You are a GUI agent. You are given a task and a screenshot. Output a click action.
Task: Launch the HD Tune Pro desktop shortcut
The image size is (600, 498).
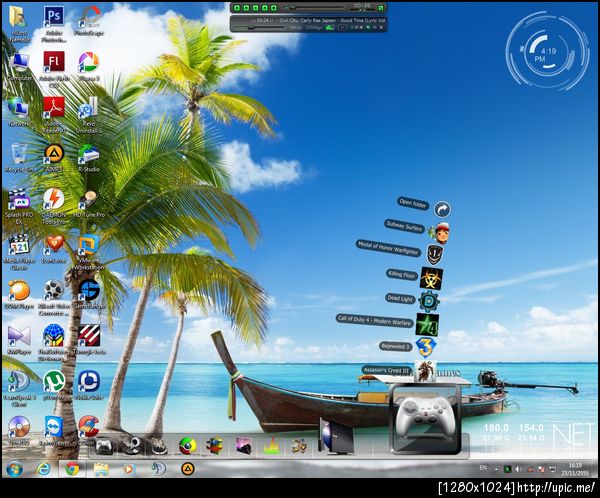[x=89, y=203]
